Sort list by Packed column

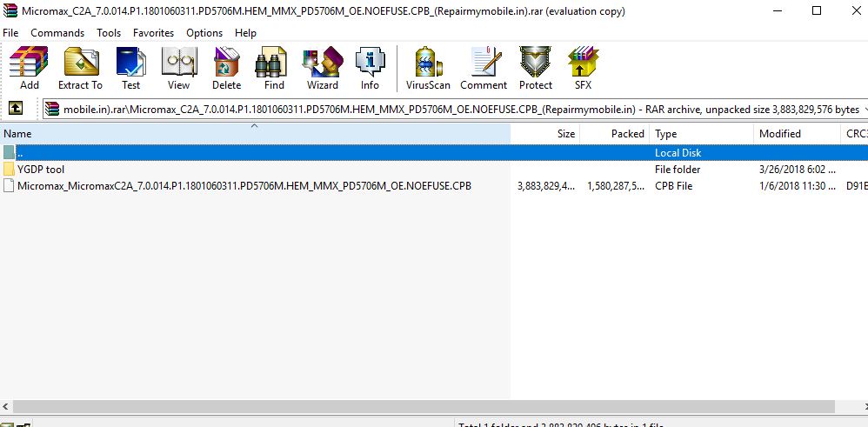614,133
